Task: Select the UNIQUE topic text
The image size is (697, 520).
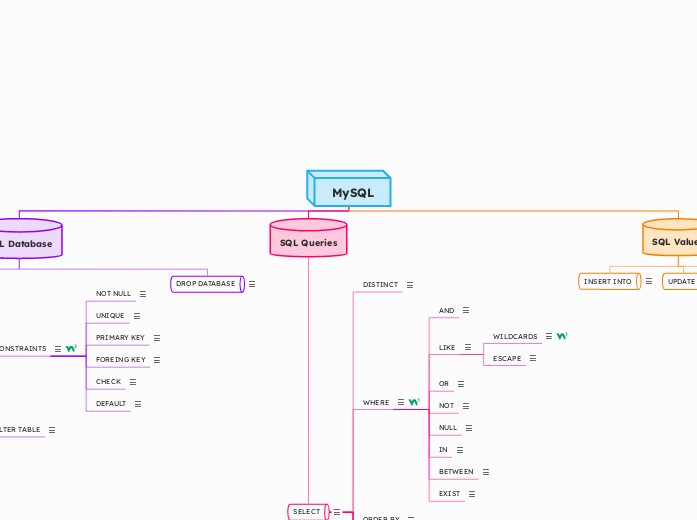Action: pyautogui.click(x=110, y=316)
